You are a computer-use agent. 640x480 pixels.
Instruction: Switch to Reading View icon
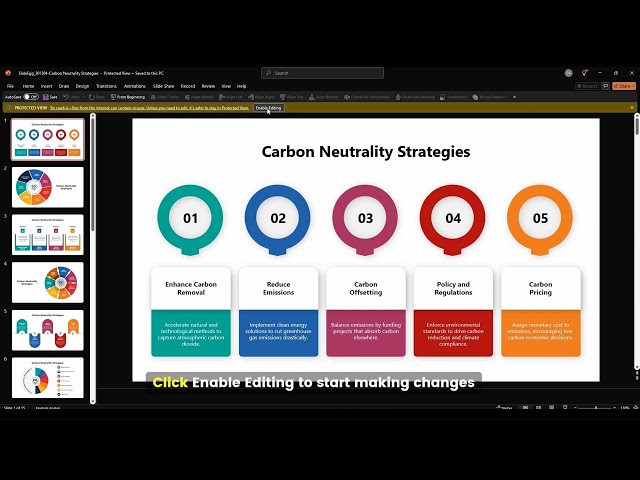click(x=551, y=407)
